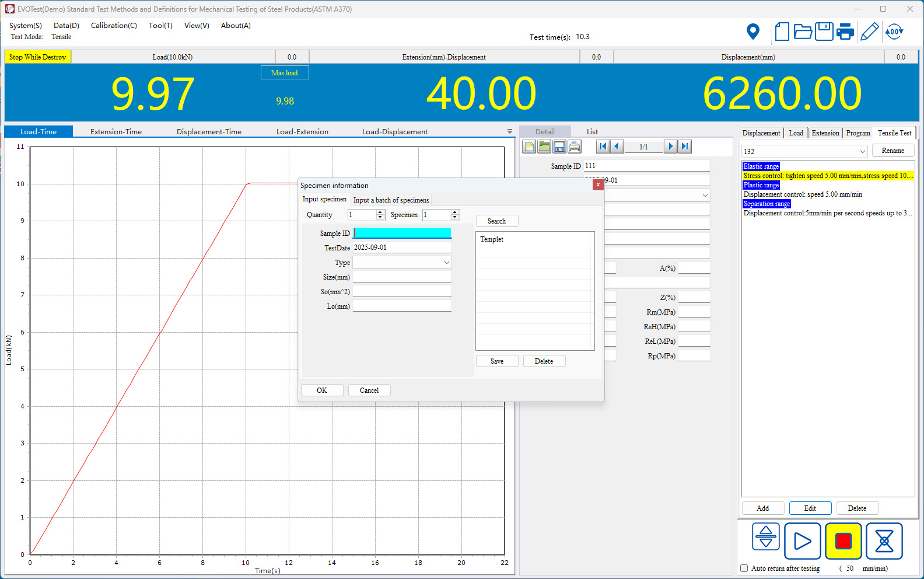This screenshot has width=924, height=579.
Task: Click the location pin icon in top toolbar
Action: pyautogui.click(x=753, y=32)
